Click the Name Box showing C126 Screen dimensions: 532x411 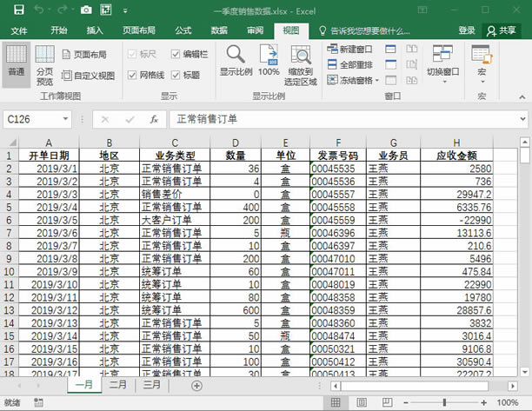pos(32,119)
